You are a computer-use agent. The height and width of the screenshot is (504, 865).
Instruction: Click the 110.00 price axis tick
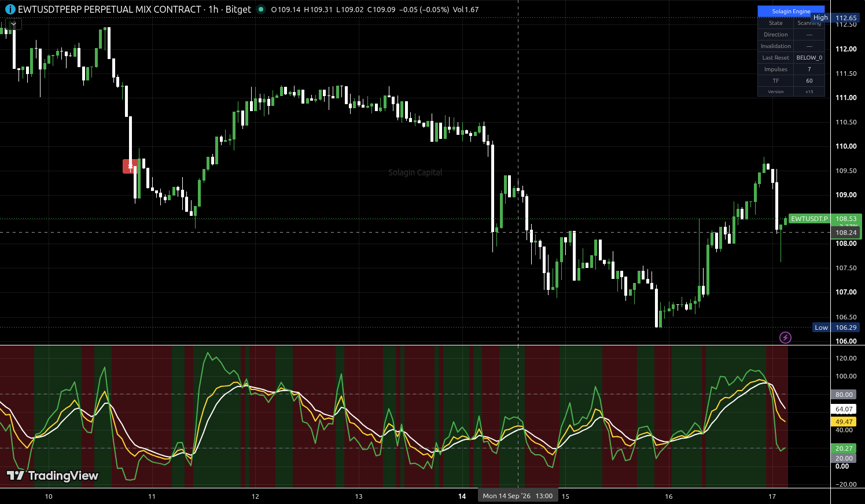[x=846, y=146]
